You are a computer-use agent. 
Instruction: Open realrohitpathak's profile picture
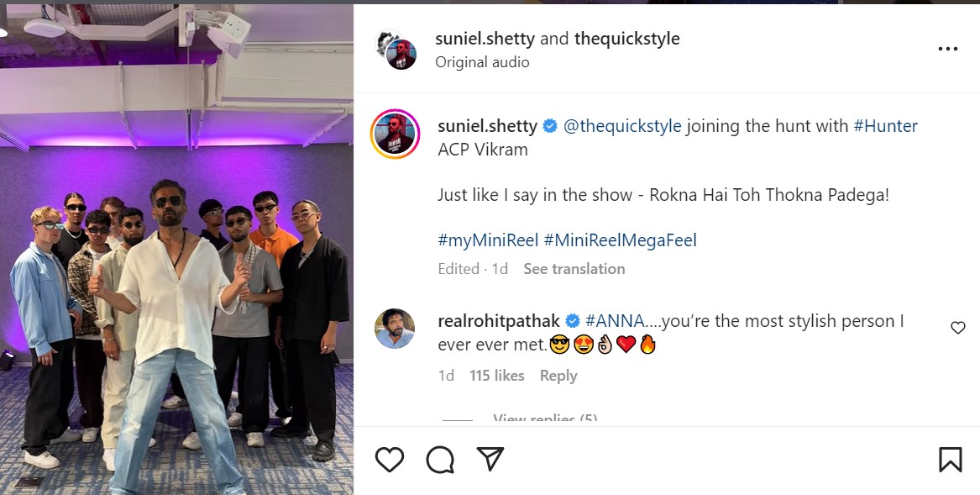(x=395, y=329)
